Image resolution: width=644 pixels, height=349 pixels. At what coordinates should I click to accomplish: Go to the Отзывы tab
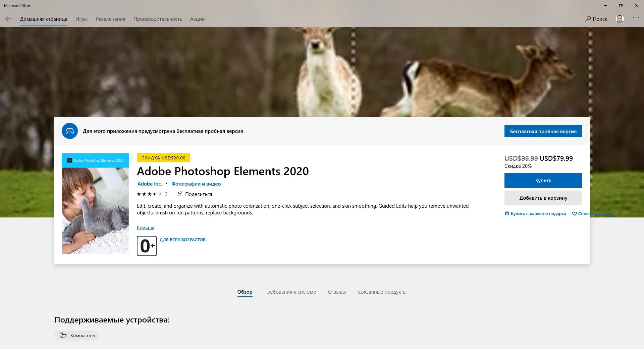[337, 292]
